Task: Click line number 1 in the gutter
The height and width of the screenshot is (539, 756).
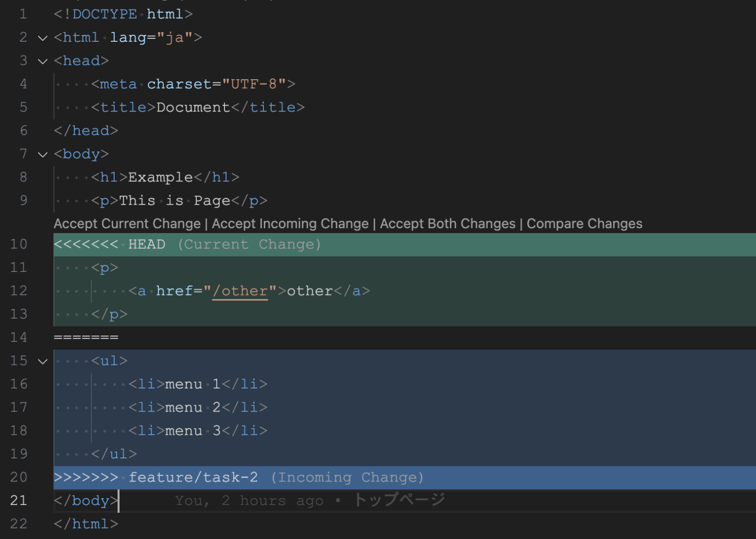Action: tap(23, 14)
